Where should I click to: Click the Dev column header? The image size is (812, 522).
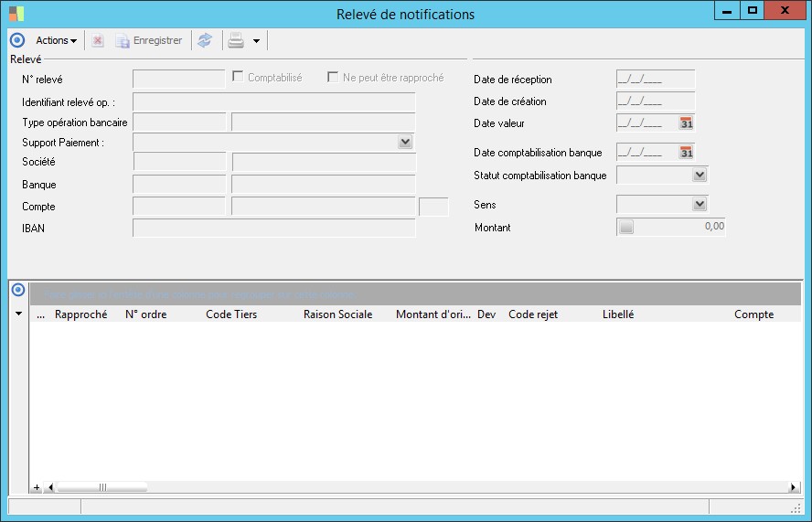pos(486,314)
